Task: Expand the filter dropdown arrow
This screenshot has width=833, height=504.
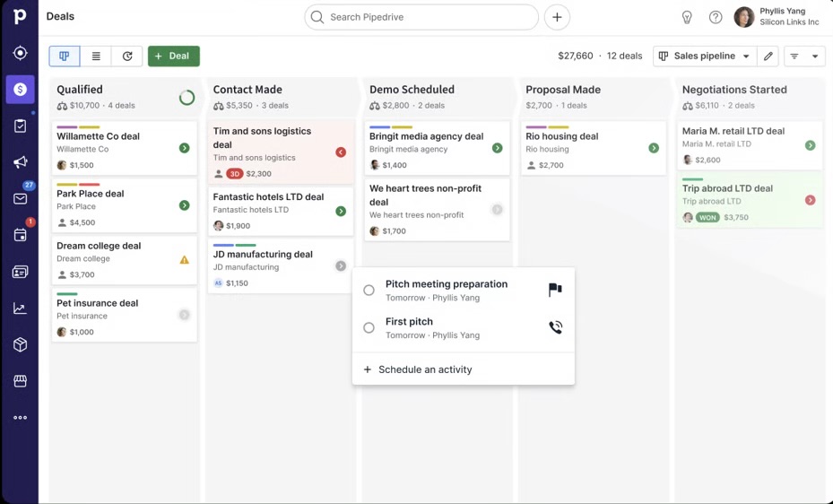Action: coord(814,56)
